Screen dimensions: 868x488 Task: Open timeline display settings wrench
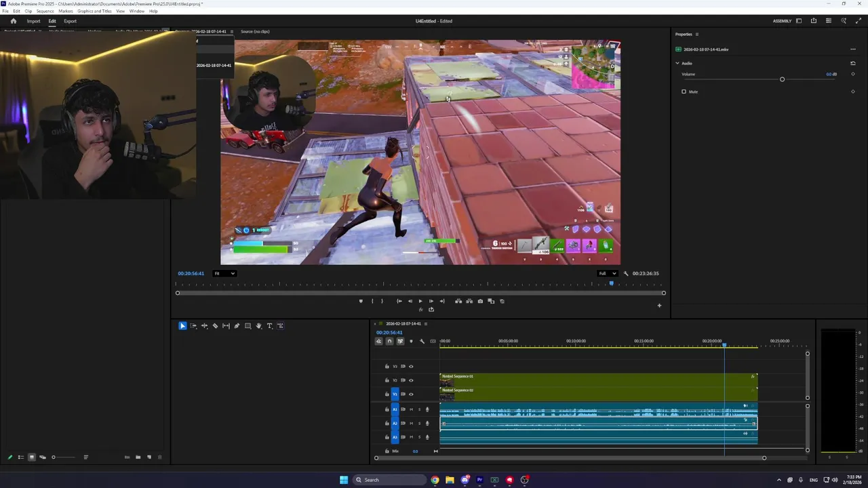[422, 341]
